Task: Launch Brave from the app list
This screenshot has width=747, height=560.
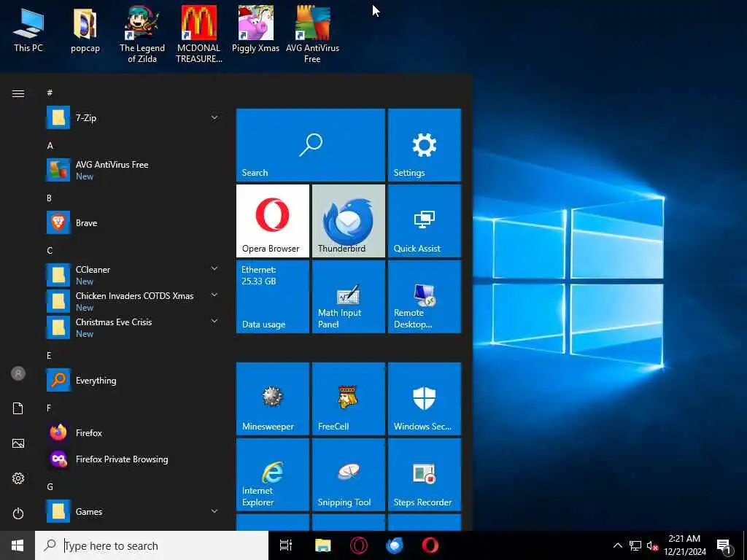Action: (133, 223)
